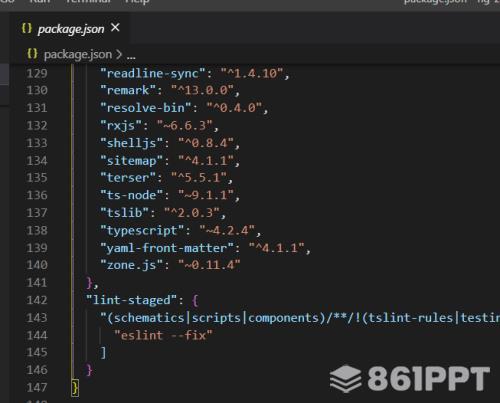Click the opening brace after "lint-staged"
Image resolution: width=500 pixels, height=403 pixels.
pyautogui.click(x=195, y=300)
